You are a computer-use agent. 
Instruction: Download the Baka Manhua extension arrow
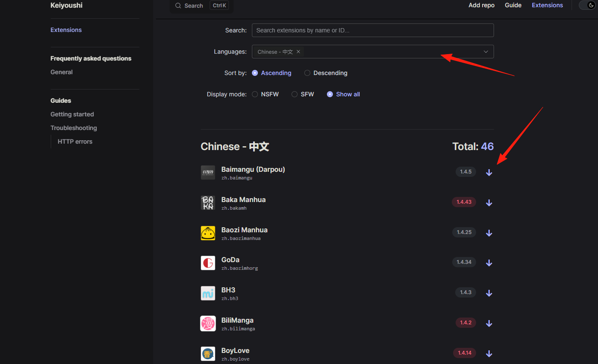click(489, 203)
